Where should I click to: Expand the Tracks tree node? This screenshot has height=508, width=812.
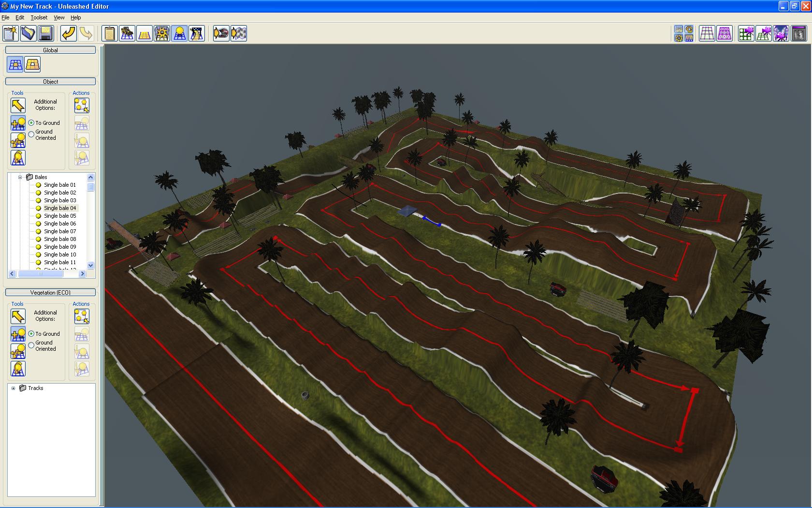[14, 388]
